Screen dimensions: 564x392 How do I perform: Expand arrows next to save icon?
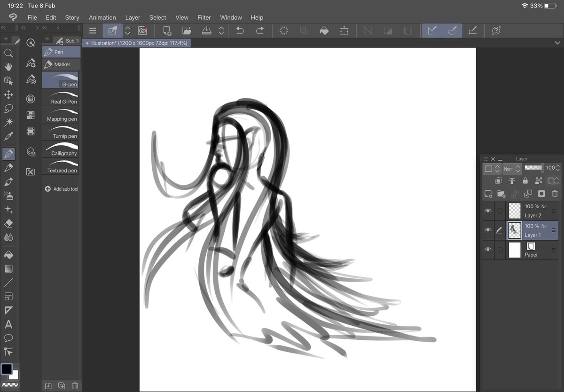221,31
